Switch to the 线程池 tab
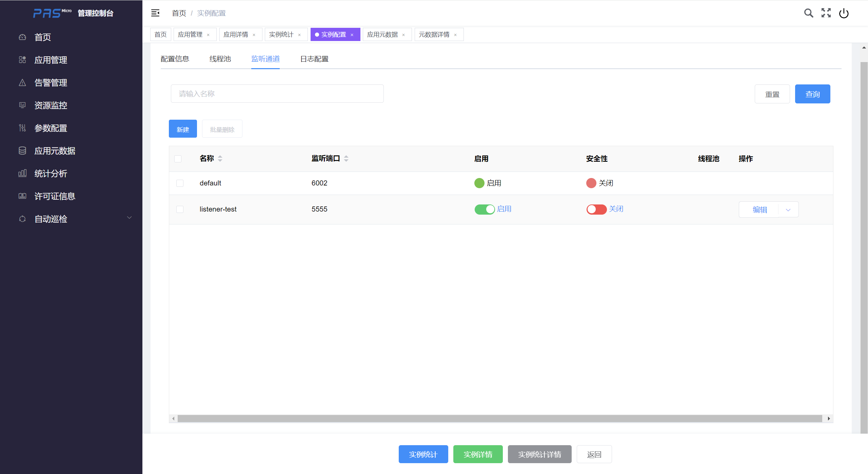Viewport: 868px width, 474px height. pyautogui.click(x=220, y=59)
